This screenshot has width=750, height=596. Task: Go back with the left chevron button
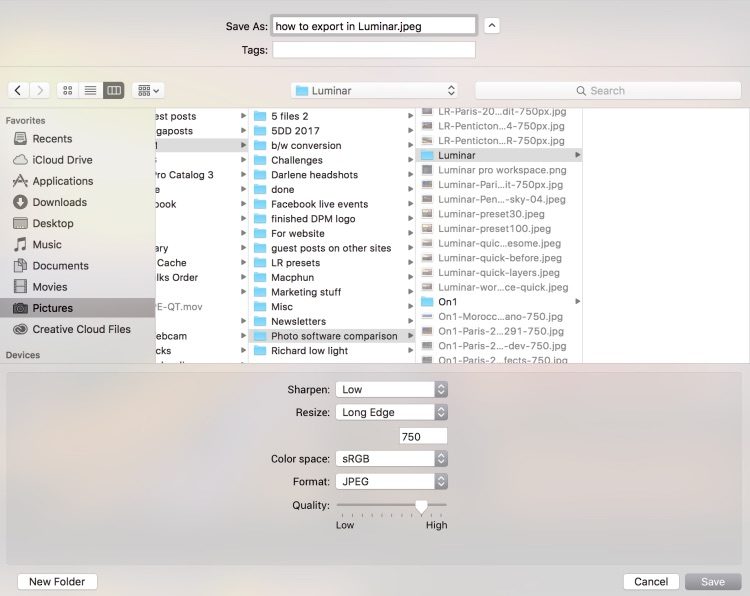18,90
